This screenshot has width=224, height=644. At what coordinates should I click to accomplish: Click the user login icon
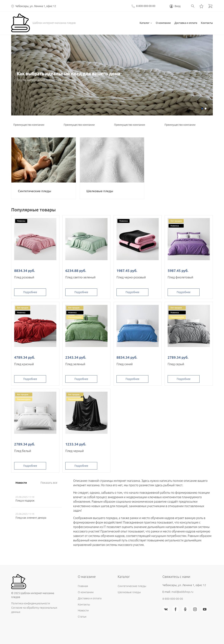pyautogui.click(x=171, y=6)
